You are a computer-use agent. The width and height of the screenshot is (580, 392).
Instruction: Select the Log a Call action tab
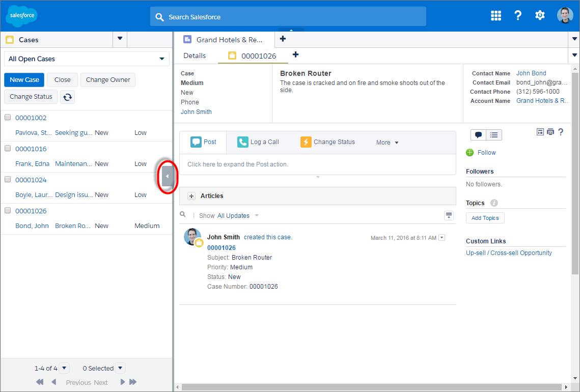pyautogui.click(x=258, y=142)
